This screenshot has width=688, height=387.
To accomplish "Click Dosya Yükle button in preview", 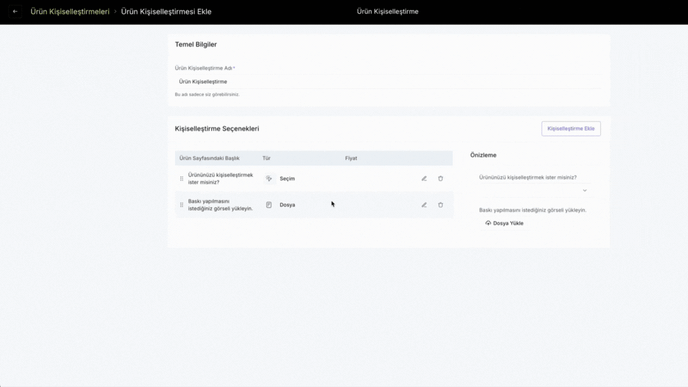I will pos(504,223).
